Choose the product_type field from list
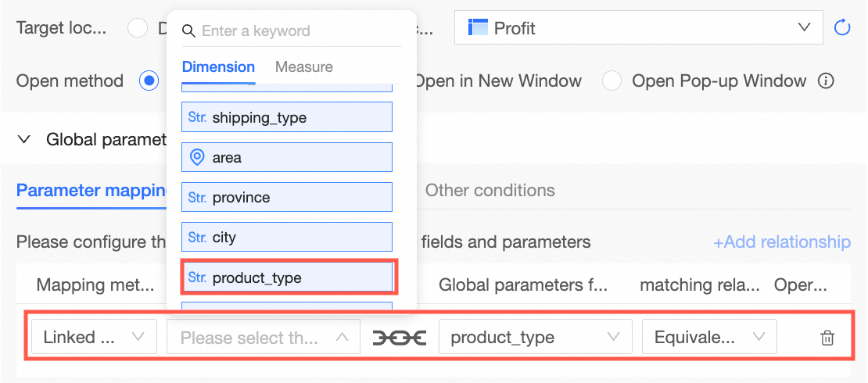 pyautogui.click(x=287, y=277)
